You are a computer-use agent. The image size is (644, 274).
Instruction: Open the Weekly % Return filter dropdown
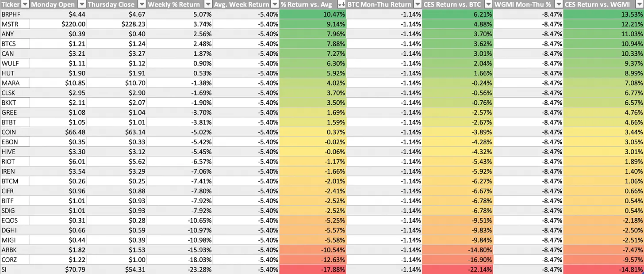click(x=208, y=4)
